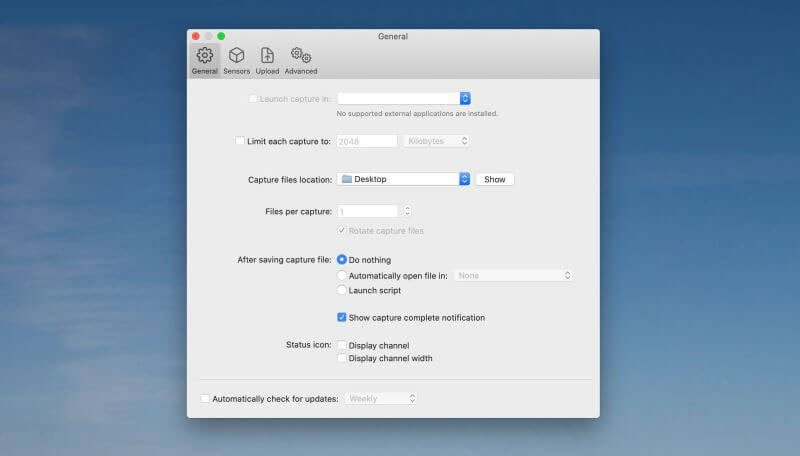This screenshot has height=456, width=800.
Task: Click the red close window button
Action: click(196, 36)
